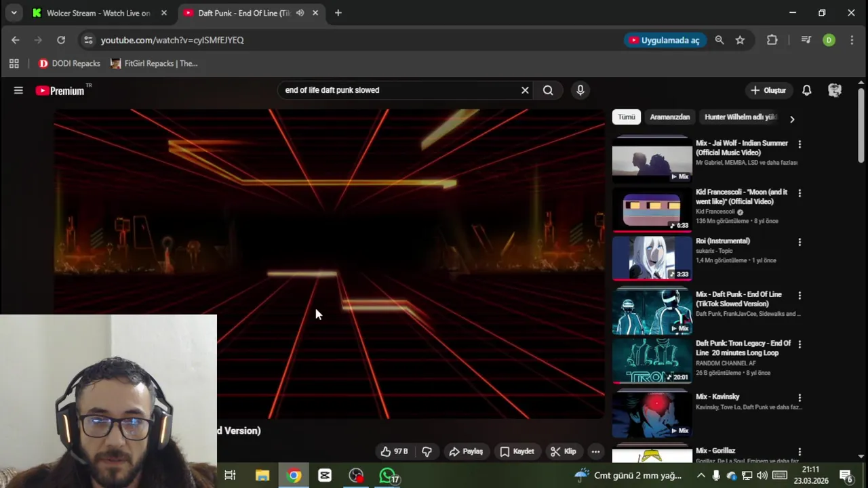Image resolution: width=868 pixels, height=488 pixels.
Task: Open options for Mix - Gorillaz
Action: tap(800, 451)
